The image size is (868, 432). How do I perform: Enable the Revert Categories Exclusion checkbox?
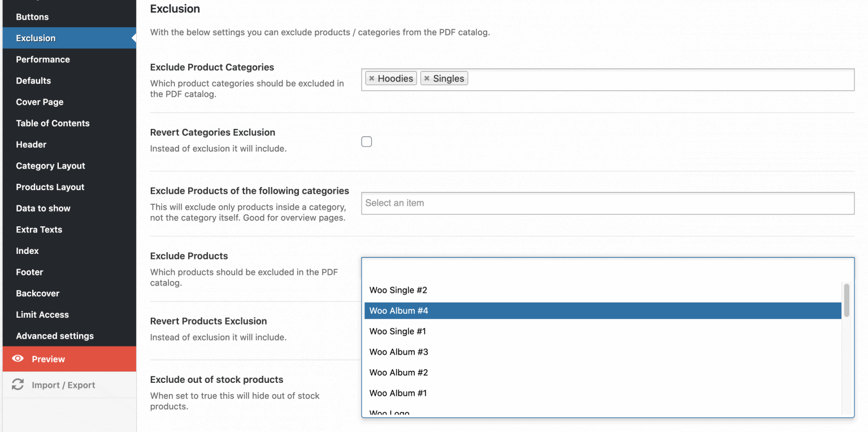[x=366, y=141]
